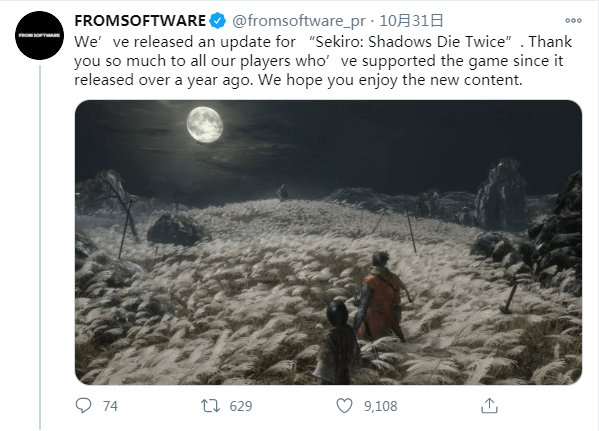Click the FROMSOFTWARE display name
The height and width of the screenshot is (431, 599).
[140, 21]
